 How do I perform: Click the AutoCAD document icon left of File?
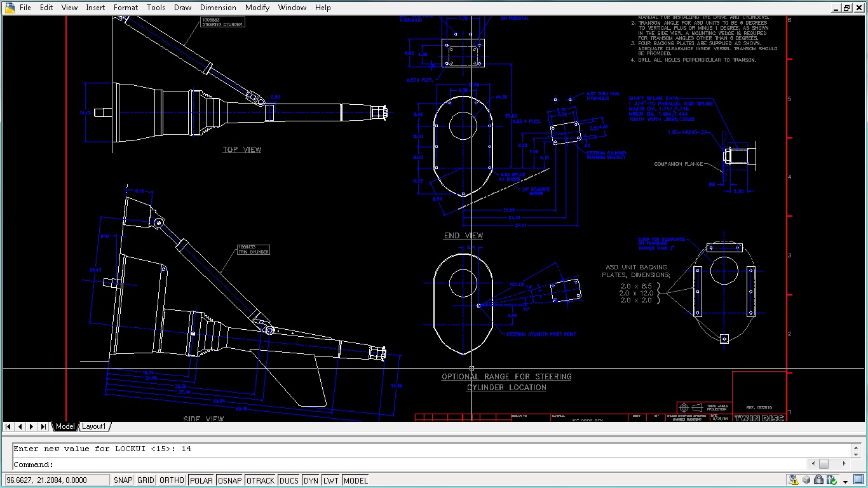(10, 8)
